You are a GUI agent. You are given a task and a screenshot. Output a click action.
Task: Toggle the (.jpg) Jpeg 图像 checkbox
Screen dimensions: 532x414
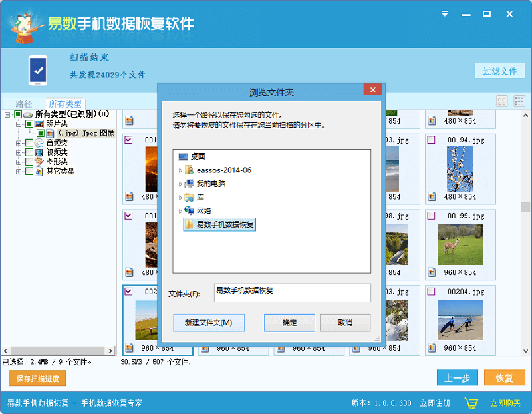(41, 133)
